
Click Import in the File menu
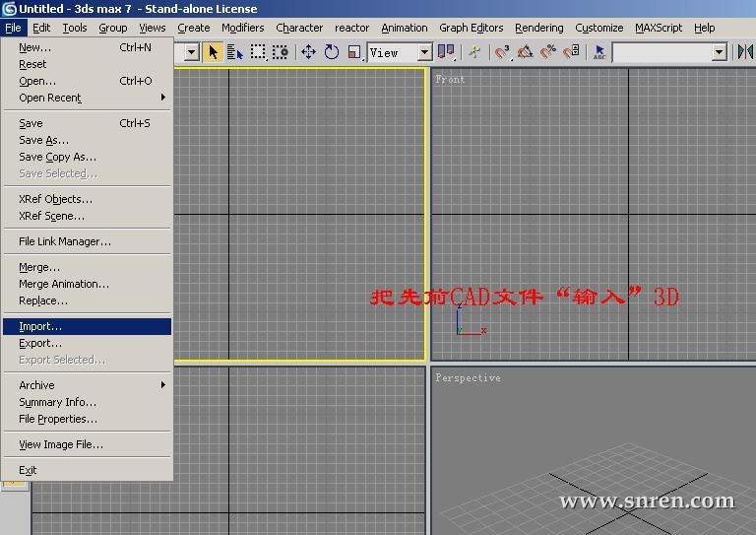click(40, 326)
